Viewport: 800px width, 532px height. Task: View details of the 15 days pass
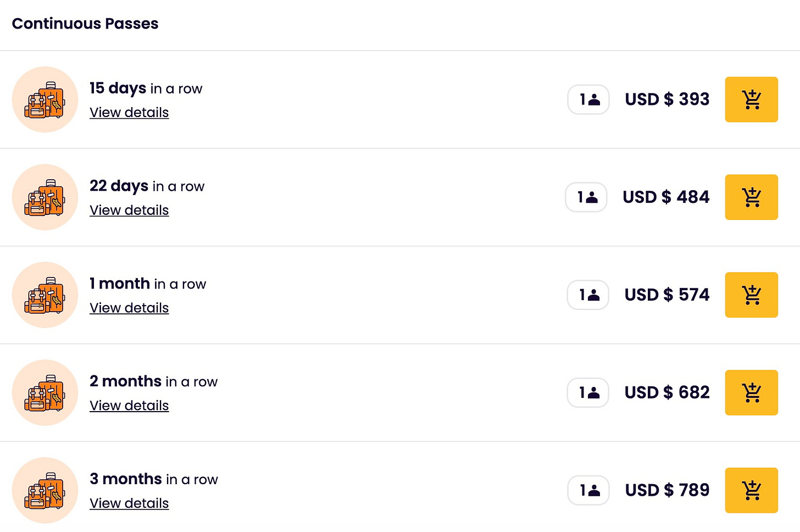tap(129, 113)
